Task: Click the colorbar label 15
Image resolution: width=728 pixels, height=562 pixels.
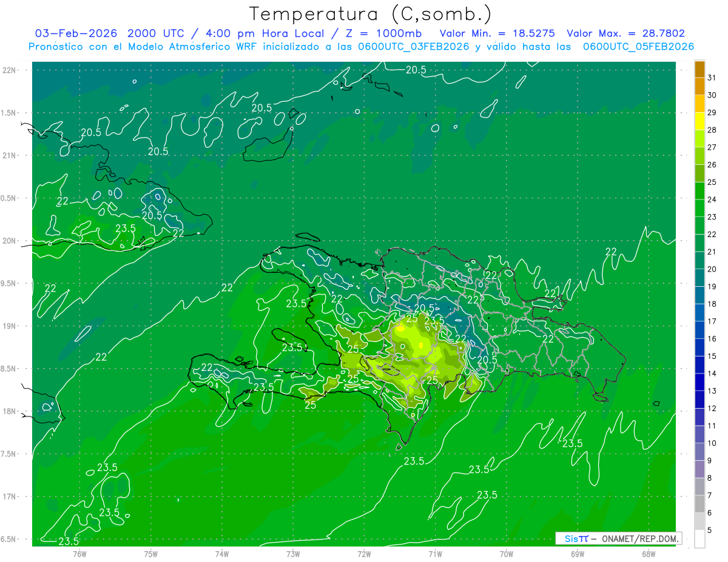Action: click(712, 356)
